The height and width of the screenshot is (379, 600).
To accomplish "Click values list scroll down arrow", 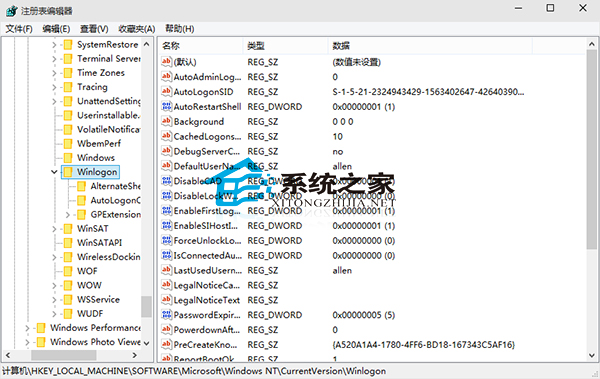I will 592,355.
